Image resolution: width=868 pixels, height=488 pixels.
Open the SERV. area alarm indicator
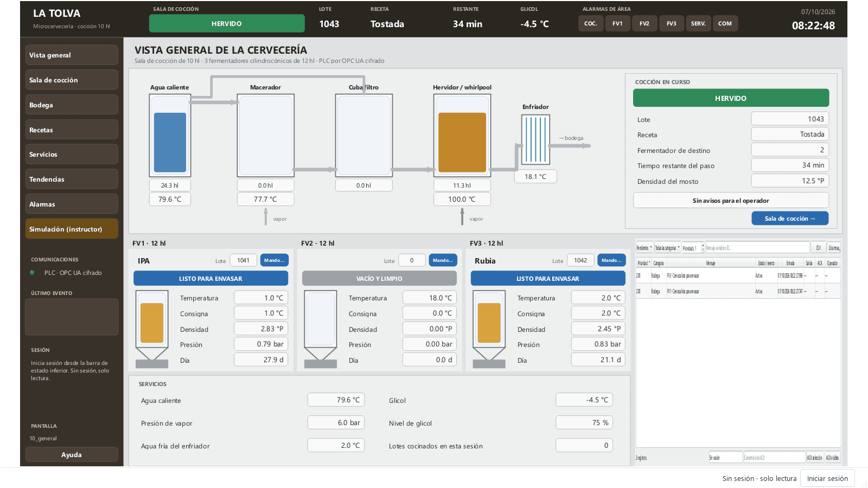pos(698,24)
